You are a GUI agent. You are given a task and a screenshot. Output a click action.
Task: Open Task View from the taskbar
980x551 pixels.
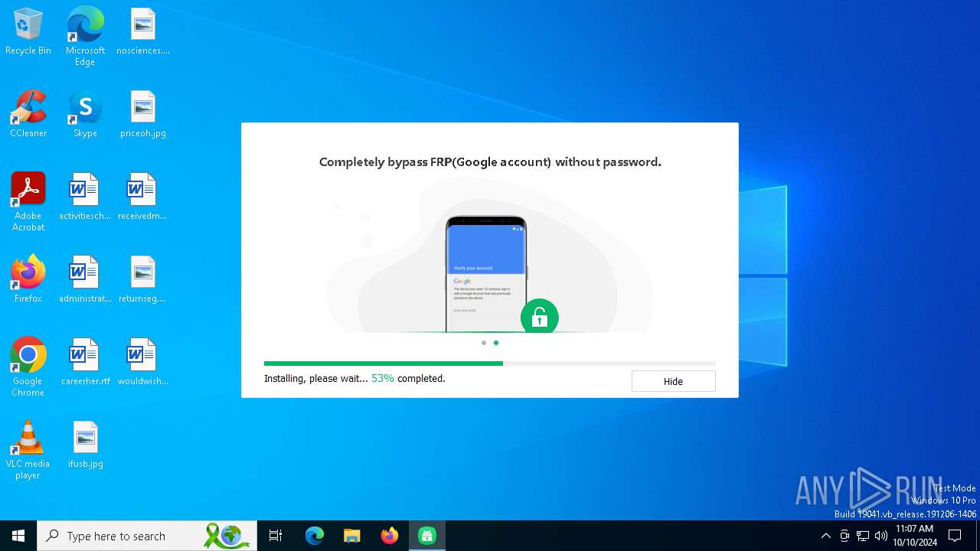276,536
